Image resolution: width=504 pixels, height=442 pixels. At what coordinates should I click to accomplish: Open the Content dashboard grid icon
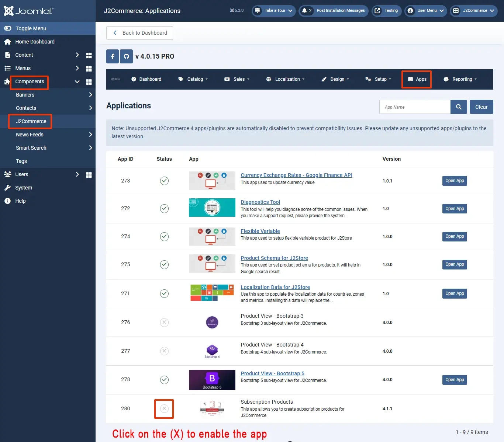click(x=89, y=55)
